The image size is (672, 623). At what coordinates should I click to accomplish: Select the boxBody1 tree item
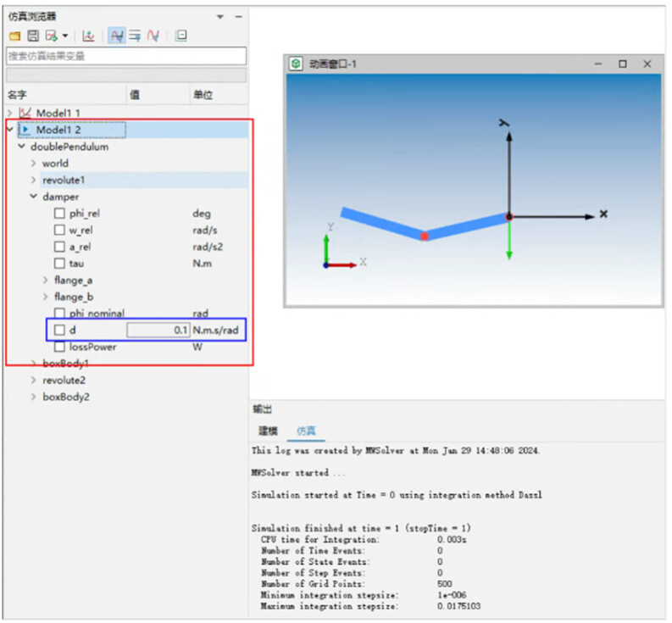click(x=65, y=364)
